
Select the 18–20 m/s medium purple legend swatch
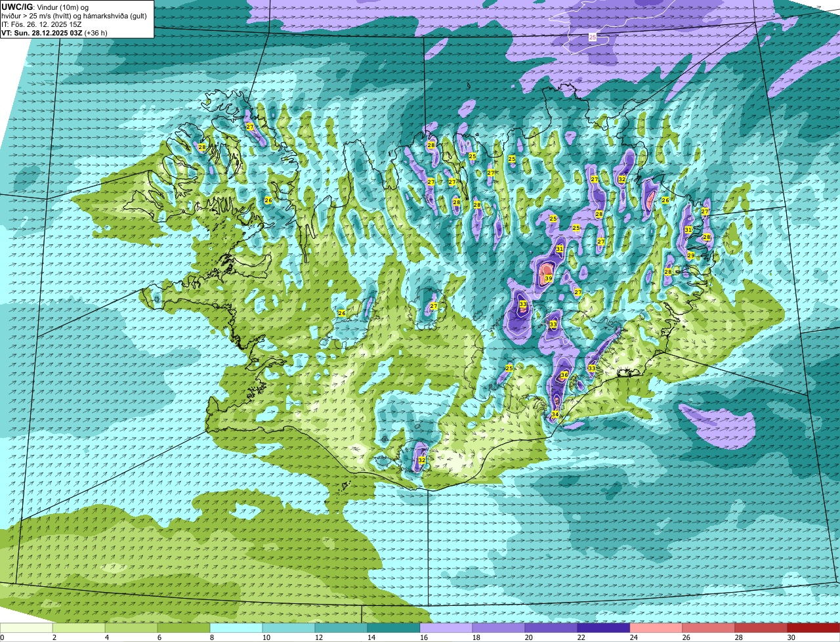[x=499, y=628]
